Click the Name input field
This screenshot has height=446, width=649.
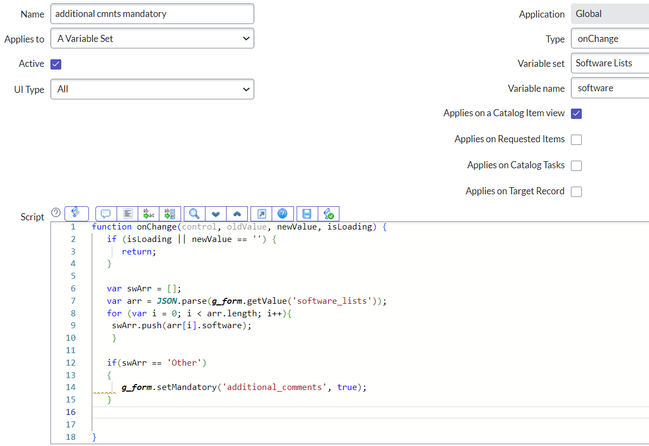(x=152, y=14)
